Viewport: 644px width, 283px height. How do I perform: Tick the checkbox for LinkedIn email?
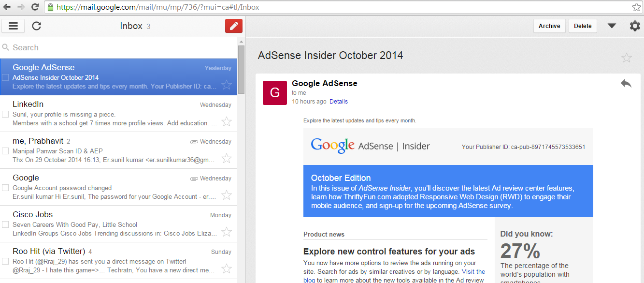click(5, 114)
